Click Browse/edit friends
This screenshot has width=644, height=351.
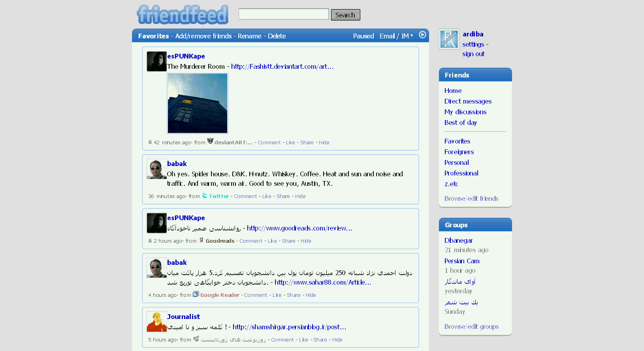(471, 198)
